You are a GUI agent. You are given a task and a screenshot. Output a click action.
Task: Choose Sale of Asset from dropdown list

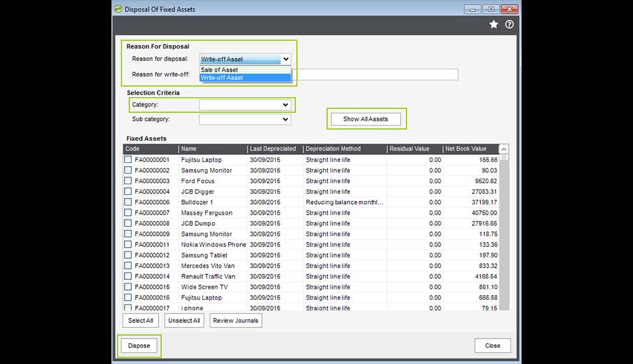pyautogui.click(x=245, y=70)
